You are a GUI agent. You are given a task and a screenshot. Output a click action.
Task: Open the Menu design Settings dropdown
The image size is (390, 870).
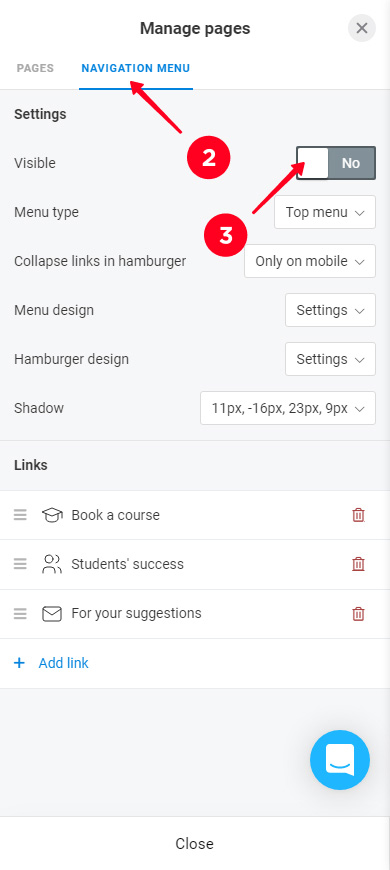(x=330, y=310)
